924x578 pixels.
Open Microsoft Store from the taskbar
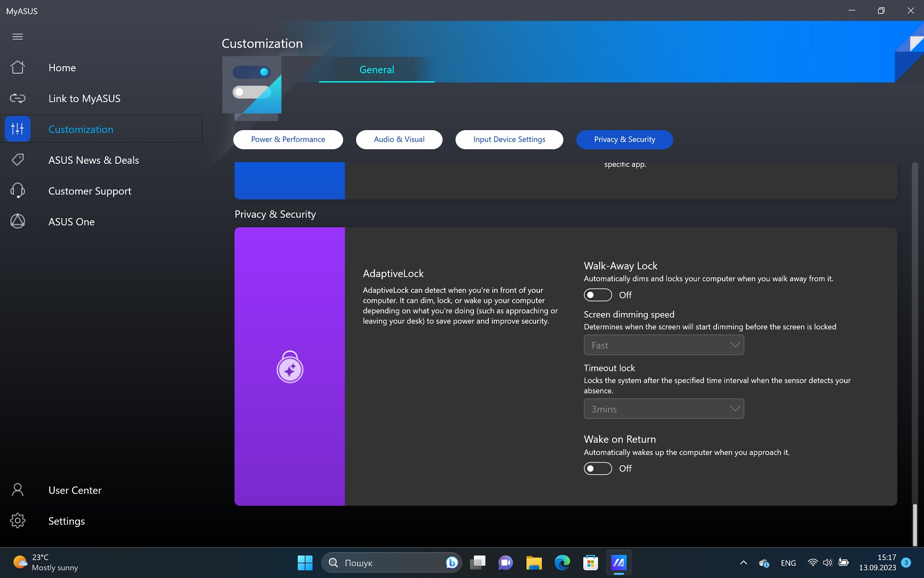pos(590,563)
